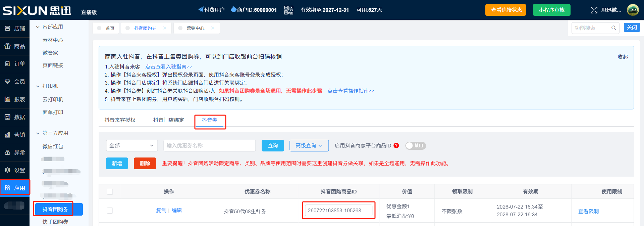
Task: Open the 抖音来客授权 tab
Action: coord(120,120)
